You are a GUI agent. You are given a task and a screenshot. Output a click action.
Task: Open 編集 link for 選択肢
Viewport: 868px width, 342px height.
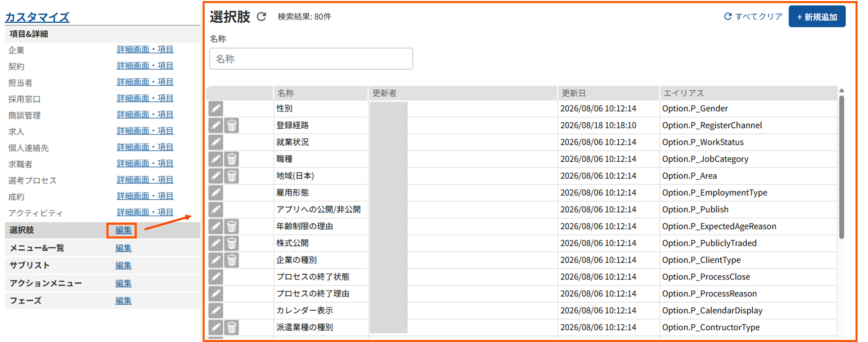click(123, 230)
